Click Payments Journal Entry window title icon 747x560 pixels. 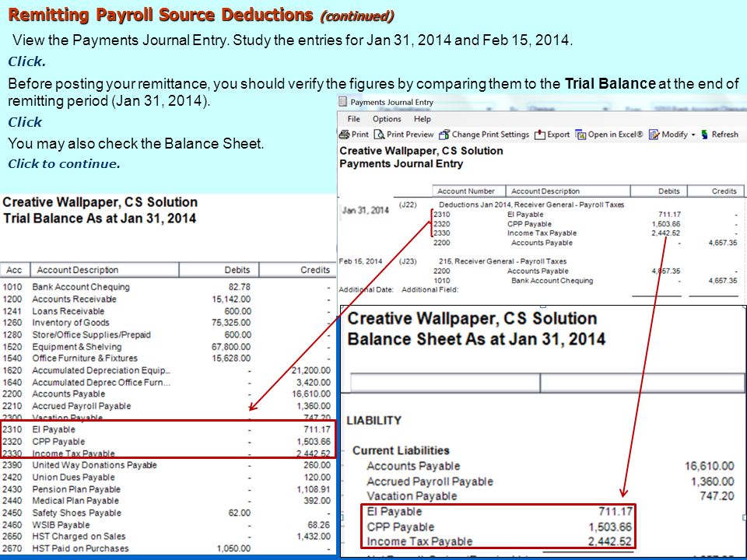(342, 101)
